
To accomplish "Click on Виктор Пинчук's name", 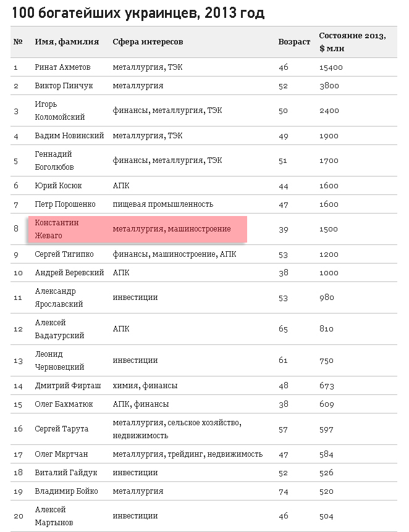I will tap(64, 86).
